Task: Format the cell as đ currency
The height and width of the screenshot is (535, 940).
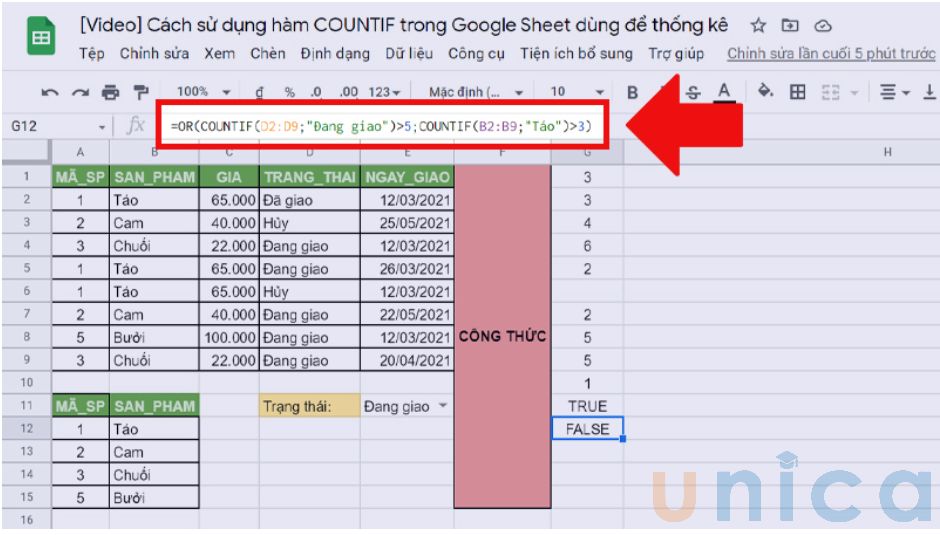Action: coord(259,92)
